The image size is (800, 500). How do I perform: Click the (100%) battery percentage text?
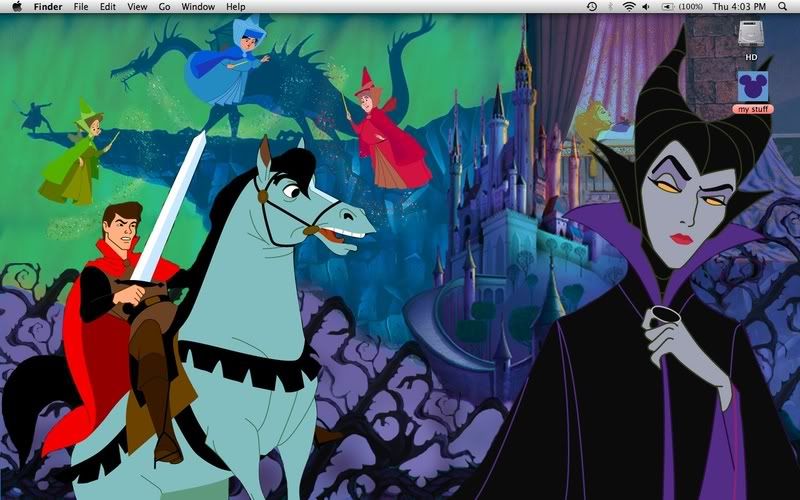[x=690, y=6]
